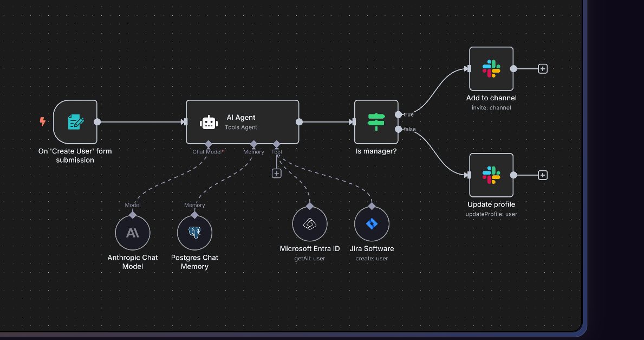Image resolution: width=644 pixels, height=340 pixels.
Task: Open the AI Agent node
Action: pos(242,121)
